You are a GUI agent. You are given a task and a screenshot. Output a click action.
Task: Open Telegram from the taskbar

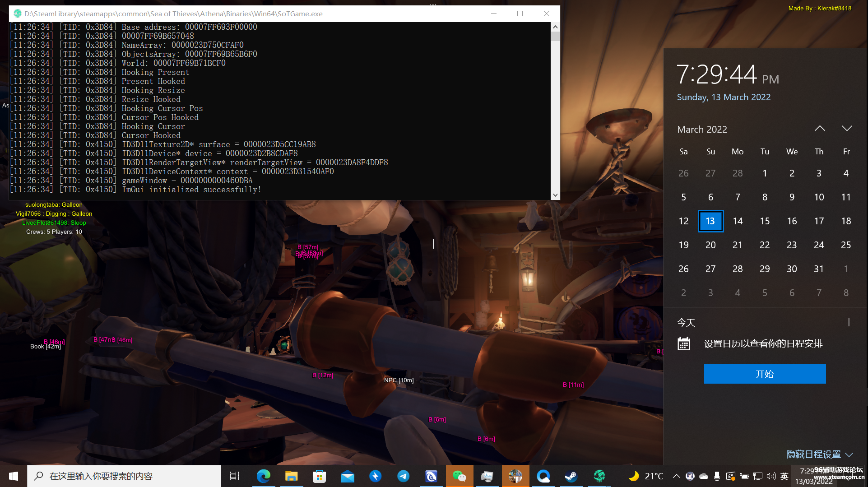click(403, 476)
